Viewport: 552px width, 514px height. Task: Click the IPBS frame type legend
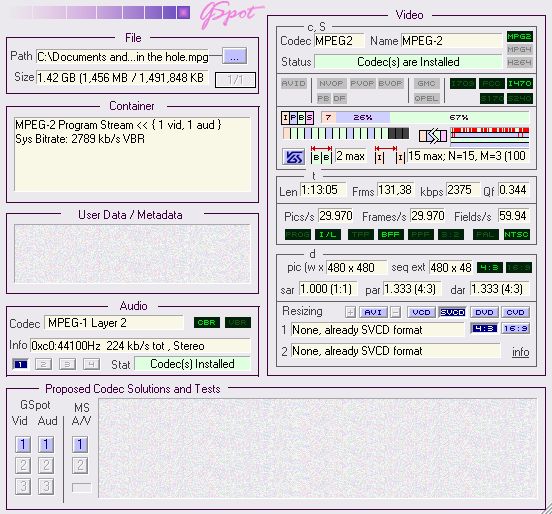[297, 118]
